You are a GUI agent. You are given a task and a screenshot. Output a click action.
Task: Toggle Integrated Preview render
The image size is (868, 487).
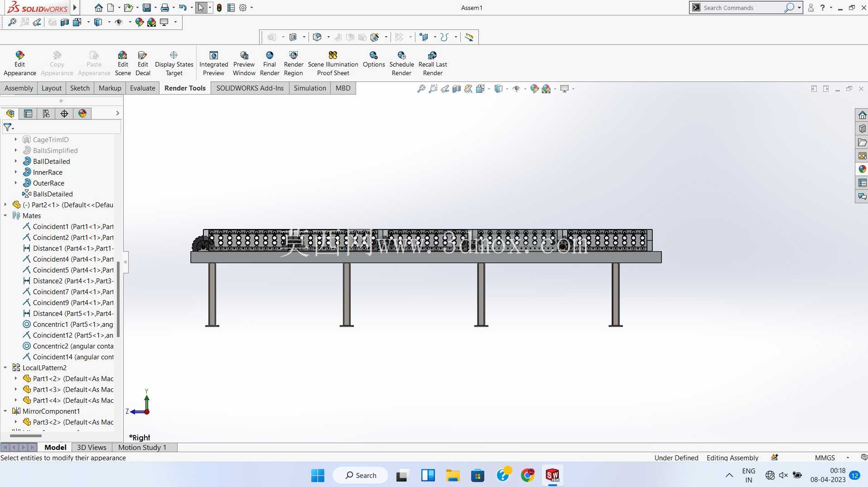(x=214, y=63)
